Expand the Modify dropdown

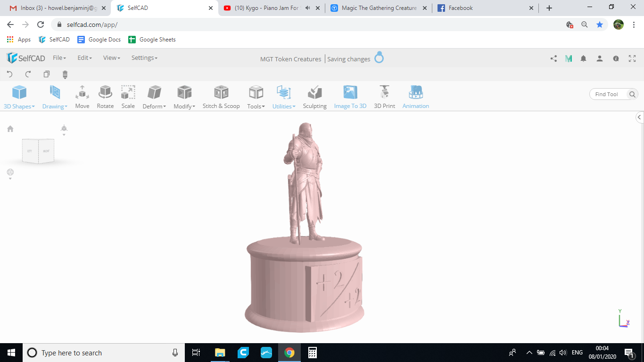click(184, 97)
